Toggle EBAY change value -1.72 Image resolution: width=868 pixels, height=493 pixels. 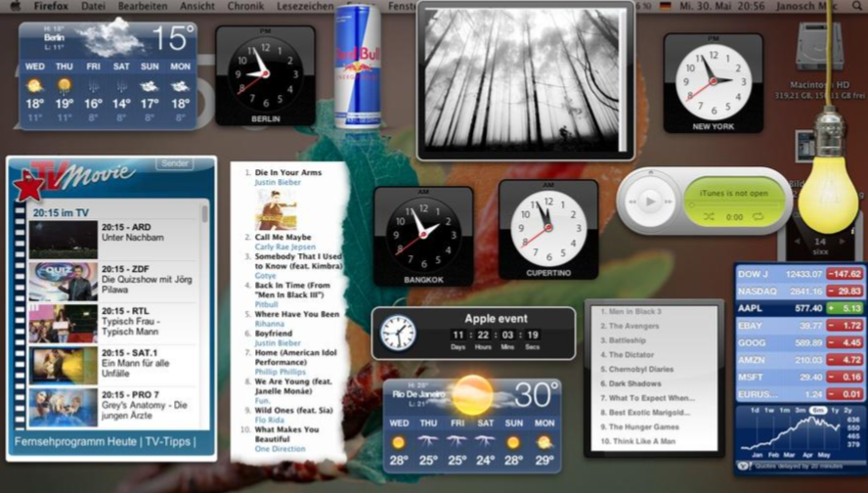pos(845,325)
